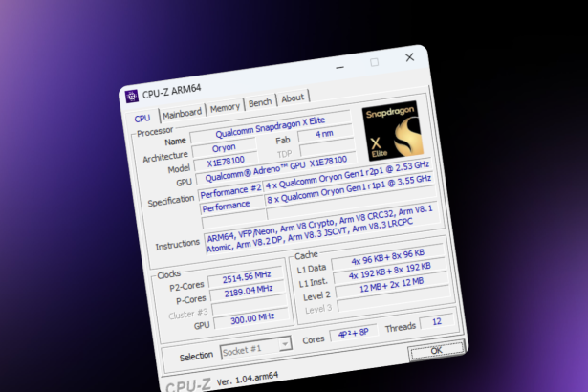Click the 4 x Qualcomm Oryon 2.53 GHz entry
The width and height of the screenshot is (588, 392).
click(347, 176)
